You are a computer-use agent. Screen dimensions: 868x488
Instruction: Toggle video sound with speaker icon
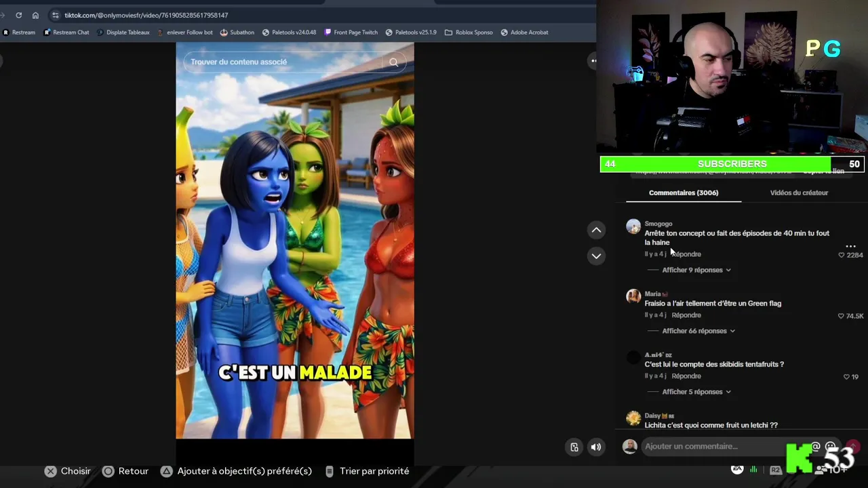click(596, 447)
